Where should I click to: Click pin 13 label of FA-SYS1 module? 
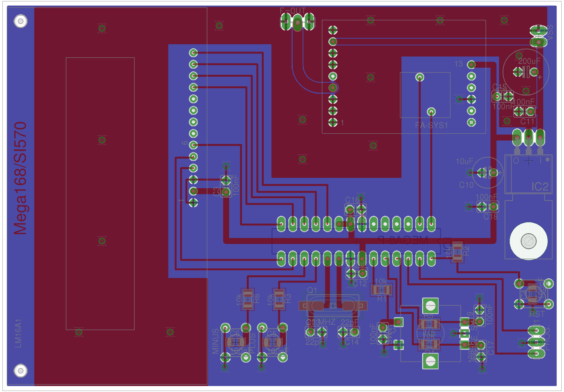[458, 64]
